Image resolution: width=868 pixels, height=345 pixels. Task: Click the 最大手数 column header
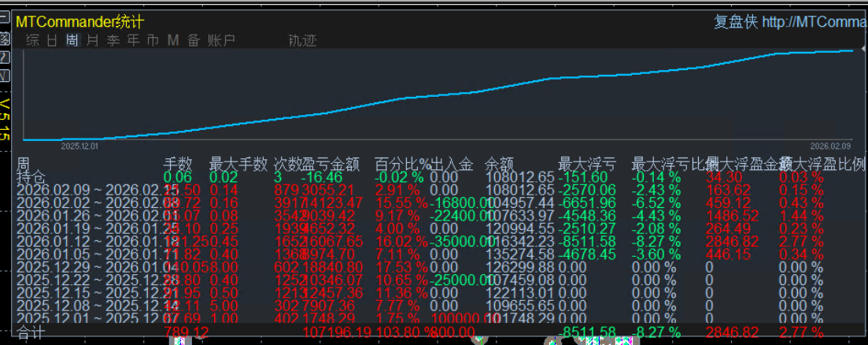(x=238, y=164)
